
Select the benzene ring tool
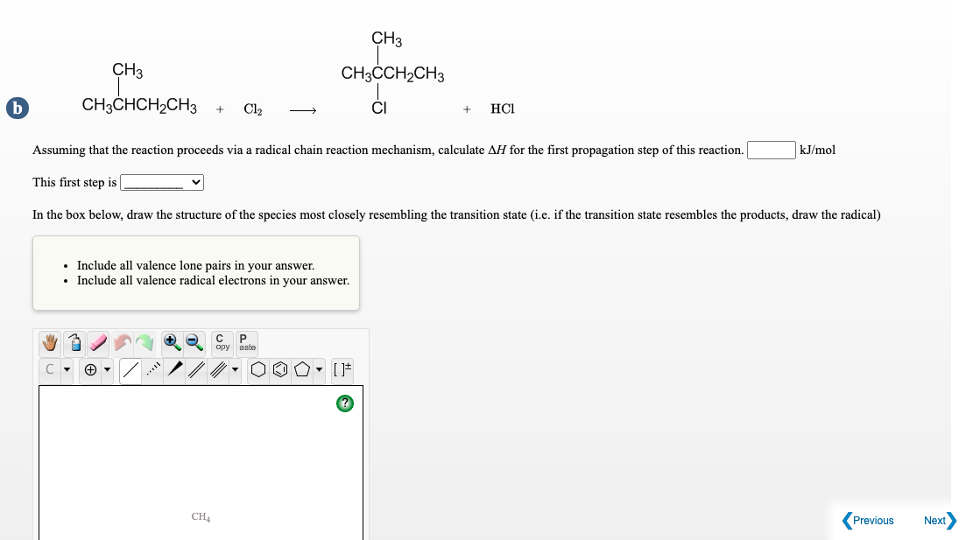pos(279,368)
